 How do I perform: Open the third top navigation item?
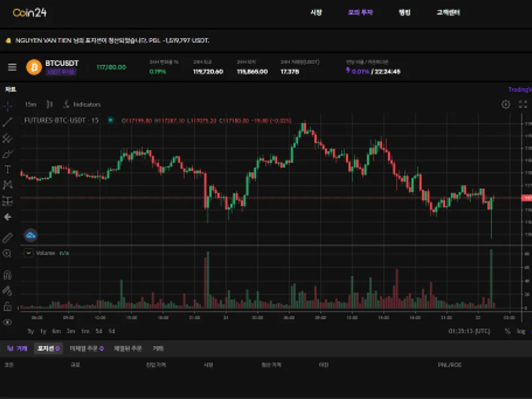(404, 13)
